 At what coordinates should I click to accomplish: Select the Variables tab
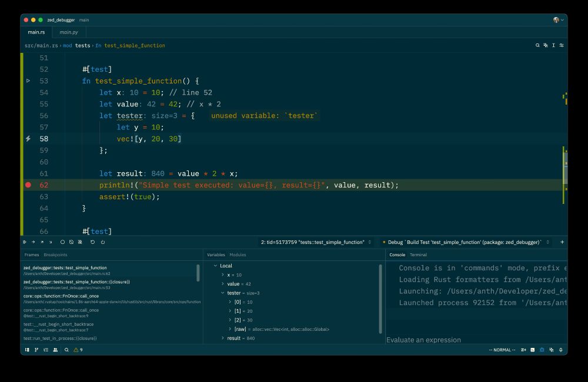[x=216, y=255]
